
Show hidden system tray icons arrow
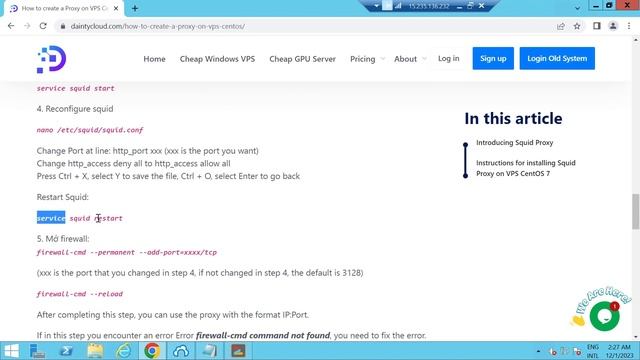coord(538,351)
